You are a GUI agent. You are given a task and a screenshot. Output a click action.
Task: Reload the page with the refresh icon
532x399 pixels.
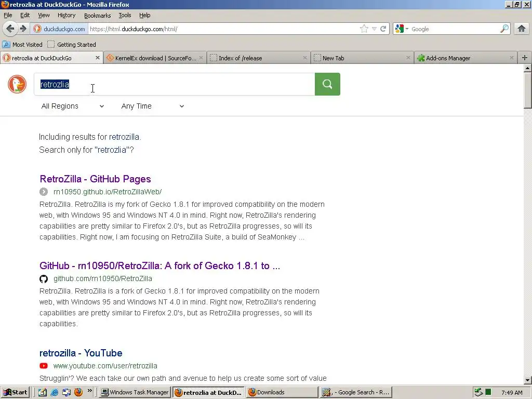(x=383, y=29)
